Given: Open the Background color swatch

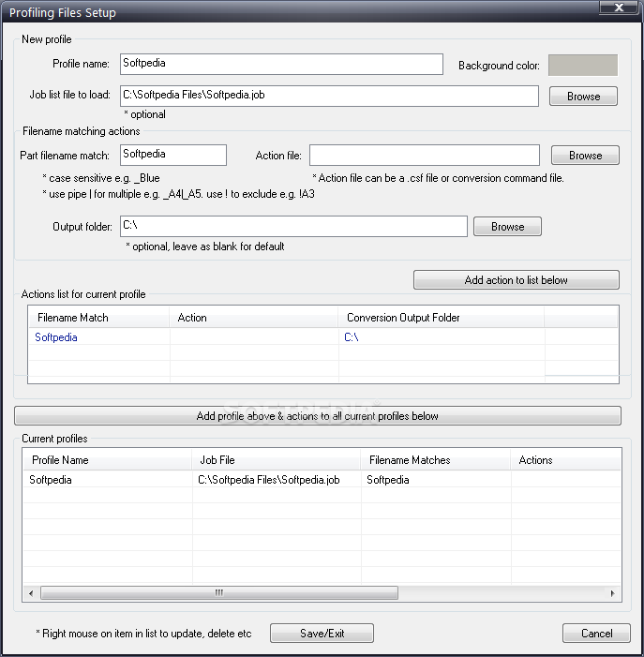Looking at the screenshot, I should 583,65.
